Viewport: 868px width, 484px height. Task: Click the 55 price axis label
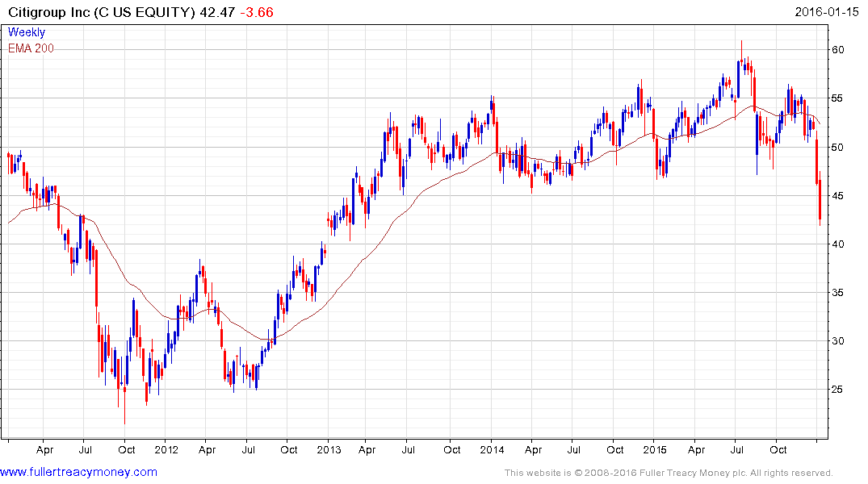point(838,98)
